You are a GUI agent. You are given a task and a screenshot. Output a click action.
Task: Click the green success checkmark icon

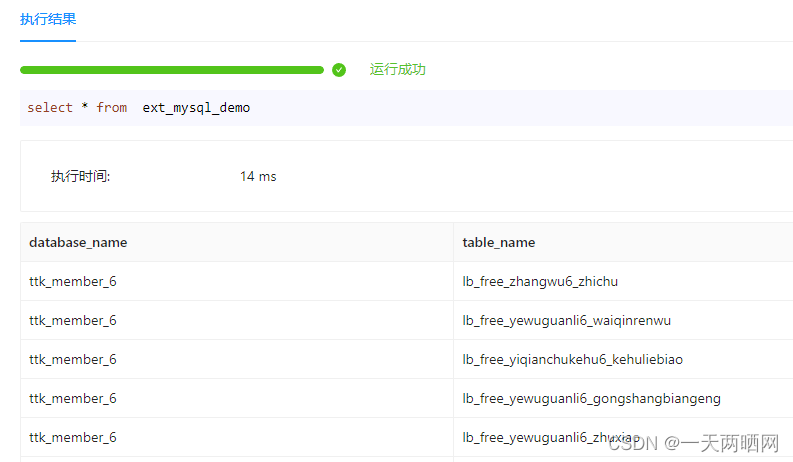pyautogui.click(x=339, y=70)
